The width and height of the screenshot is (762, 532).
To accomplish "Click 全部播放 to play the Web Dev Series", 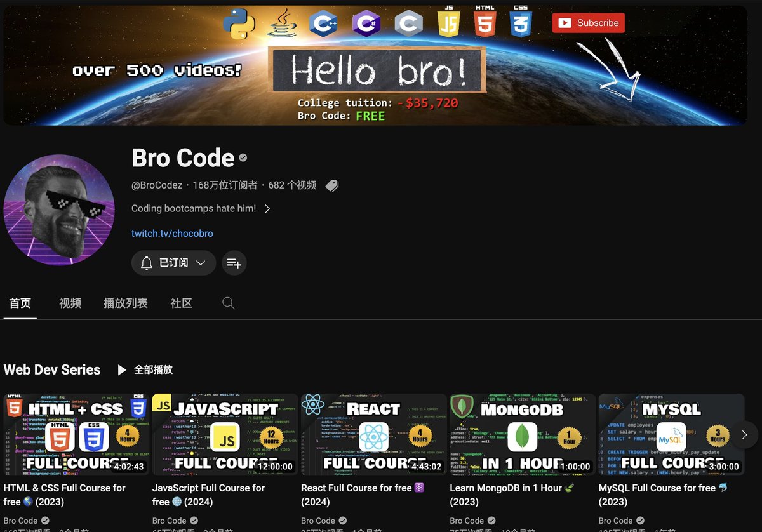I will 154,369.
